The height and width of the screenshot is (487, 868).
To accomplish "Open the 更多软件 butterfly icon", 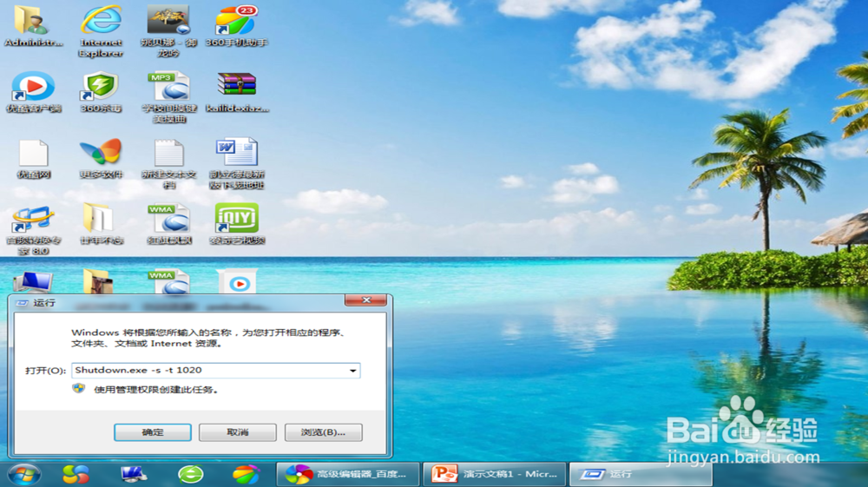I will tap(101, 159).
